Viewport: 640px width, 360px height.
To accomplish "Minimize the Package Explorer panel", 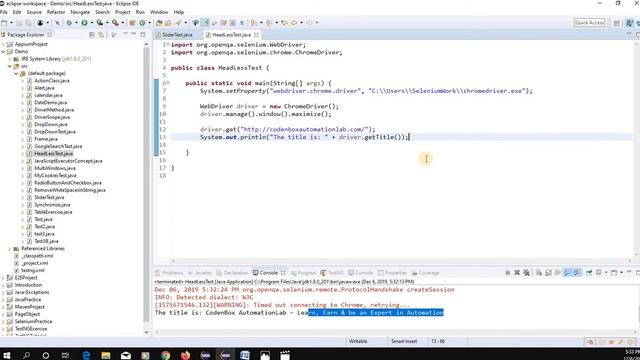I will pos(134,34).
